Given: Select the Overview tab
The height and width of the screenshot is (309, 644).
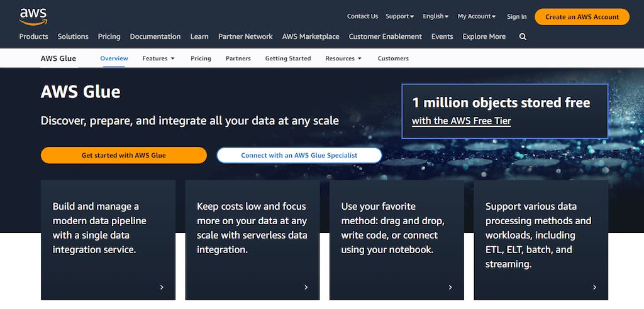Looking at the screenshot, I should pos(114,58).
